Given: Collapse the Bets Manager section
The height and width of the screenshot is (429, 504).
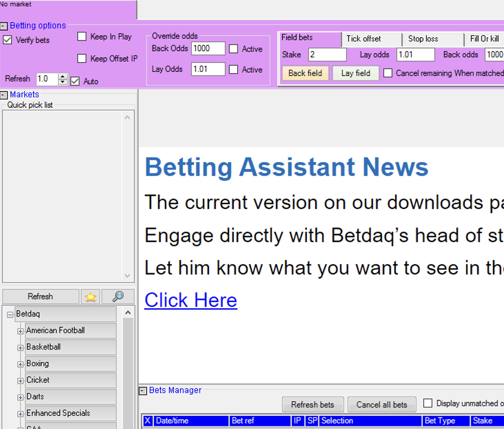Looking at the screenshot, I should pyautogui.click(x=143, y=391).
